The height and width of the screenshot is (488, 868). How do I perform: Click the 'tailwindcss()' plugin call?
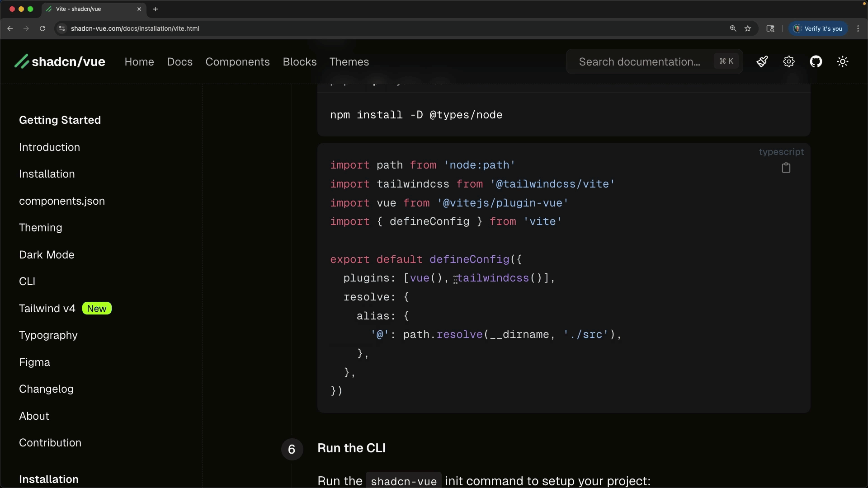499,278
